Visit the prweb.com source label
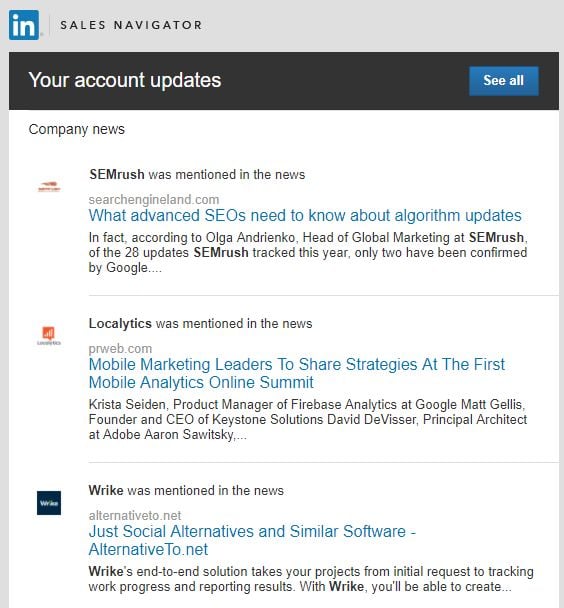 (120, 349)
